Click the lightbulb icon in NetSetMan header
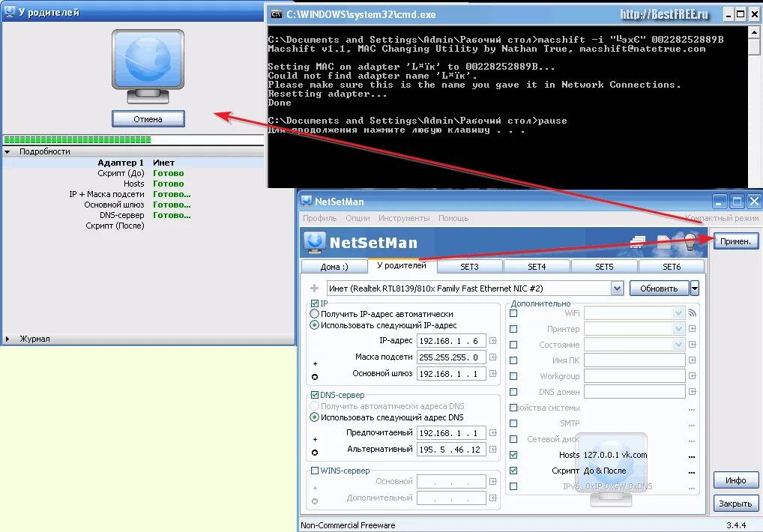Screen dimensions: 763x532 [690, 242]
